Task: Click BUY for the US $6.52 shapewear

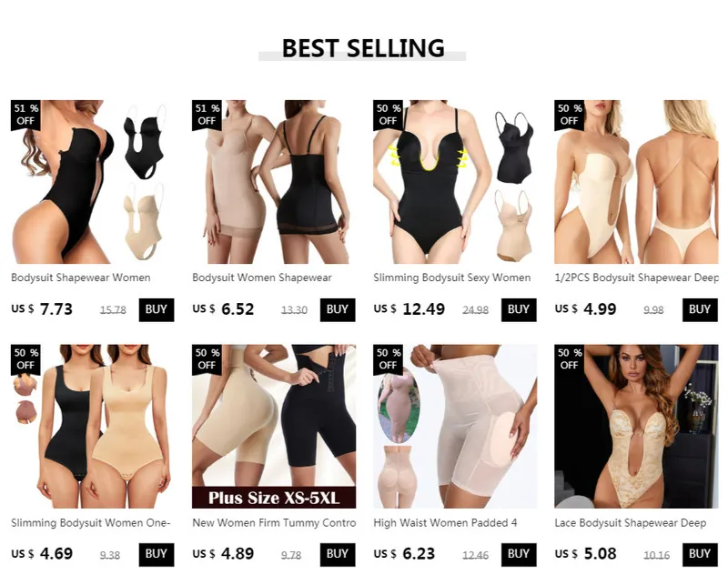Action: (338, 309)
